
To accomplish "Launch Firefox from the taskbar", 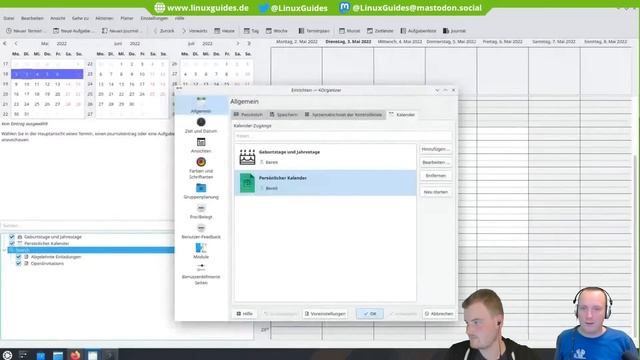I will coord(75,355).
